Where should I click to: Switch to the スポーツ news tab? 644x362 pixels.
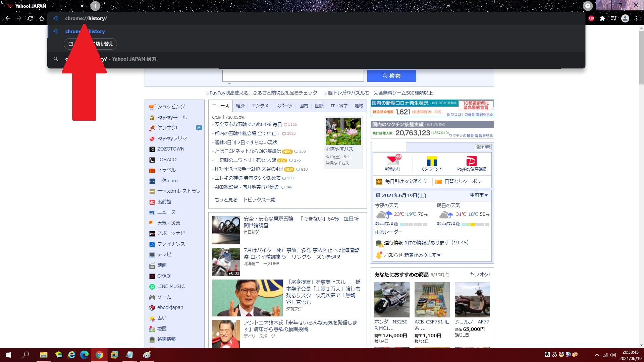pyautogui.click(x=284, y=106)
